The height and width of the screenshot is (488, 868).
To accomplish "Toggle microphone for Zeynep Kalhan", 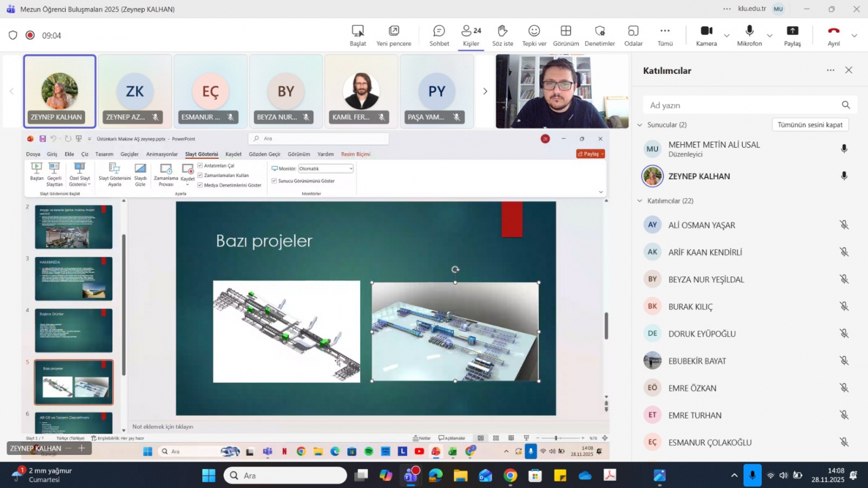I will (844, 176).
